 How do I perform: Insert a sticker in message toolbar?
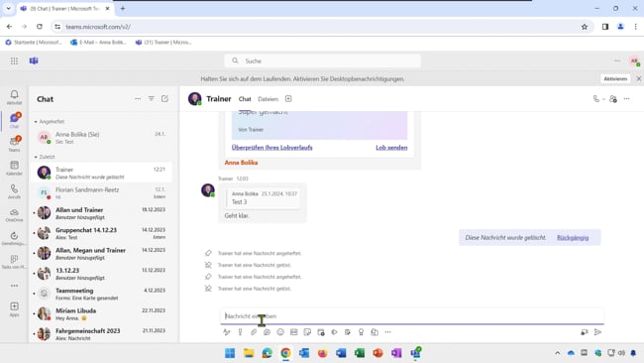[307, 332]
